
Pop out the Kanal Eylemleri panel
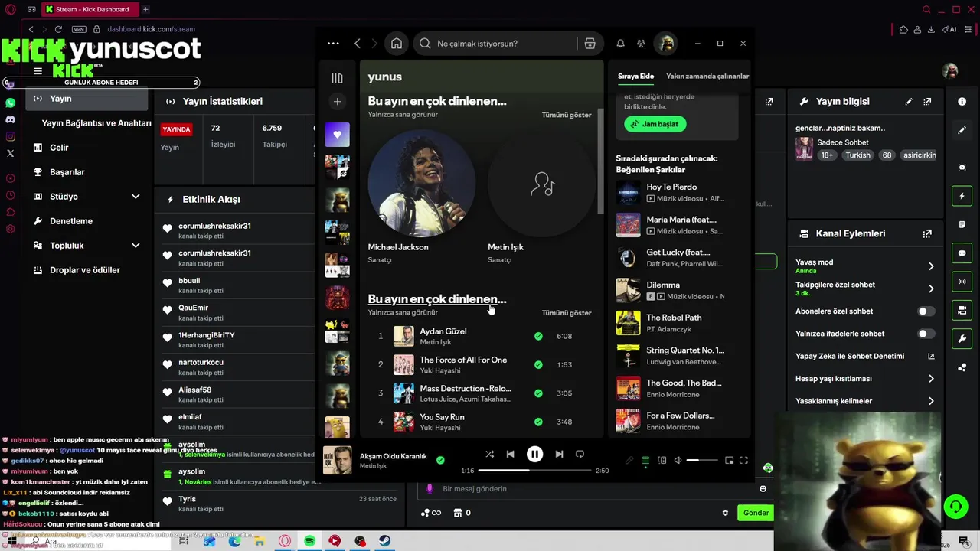927,233
